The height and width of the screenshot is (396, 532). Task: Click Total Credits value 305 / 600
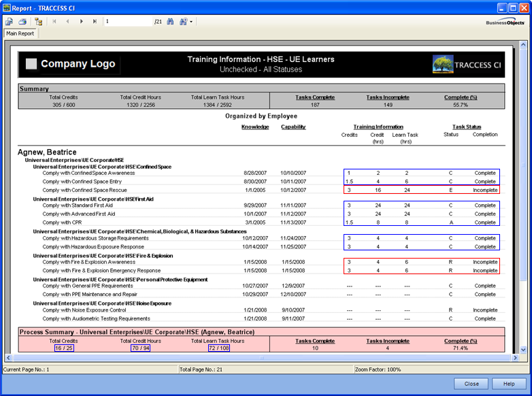click(63, 105)
